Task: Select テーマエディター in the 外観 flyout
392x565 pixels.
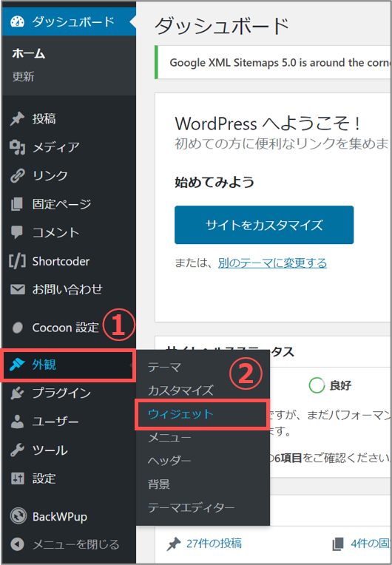Action: coord(191,507)
